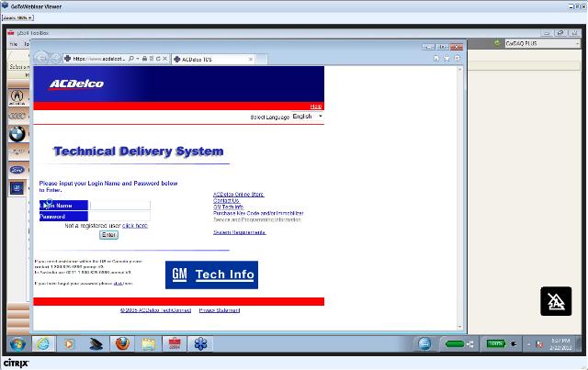
Task: Click the search magnifier in address bar
Action: [x=131, y=59]
